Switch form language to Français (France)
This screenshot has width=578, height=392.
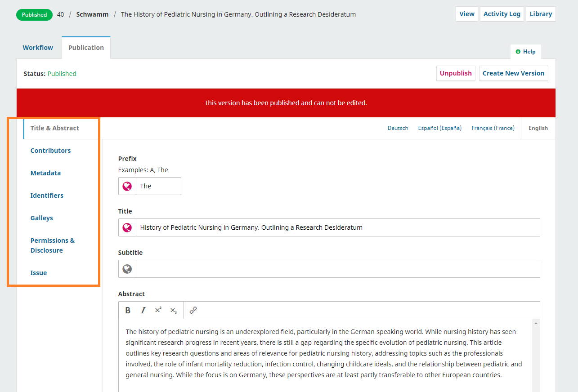coord(493,128)
